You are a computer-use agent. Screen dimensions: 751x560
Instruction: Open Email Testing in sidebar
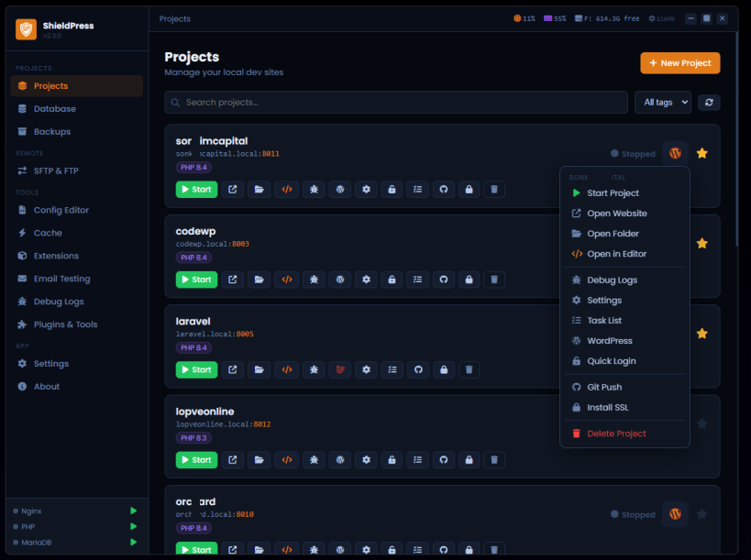click(x=77, y=279)
